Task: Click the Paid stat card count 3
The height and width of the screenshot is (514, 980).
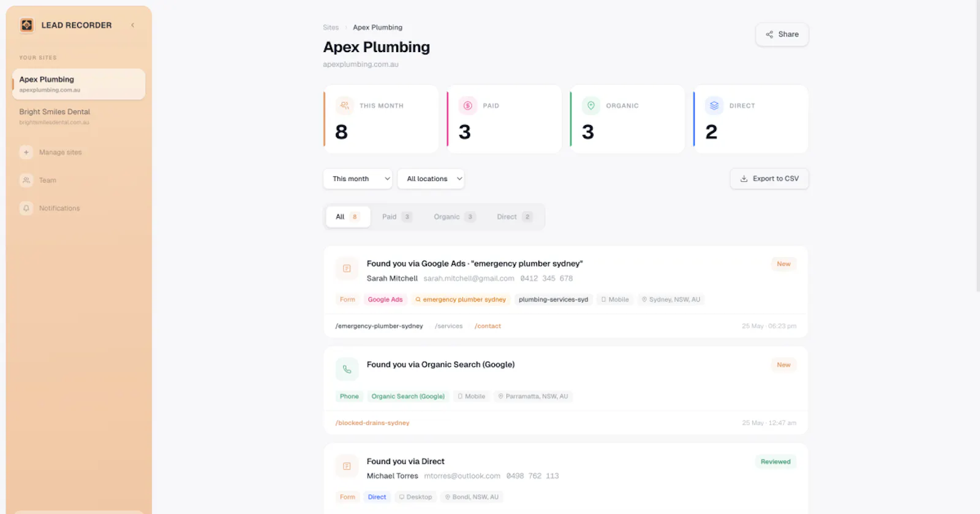Action: click(x=465, y=132)
